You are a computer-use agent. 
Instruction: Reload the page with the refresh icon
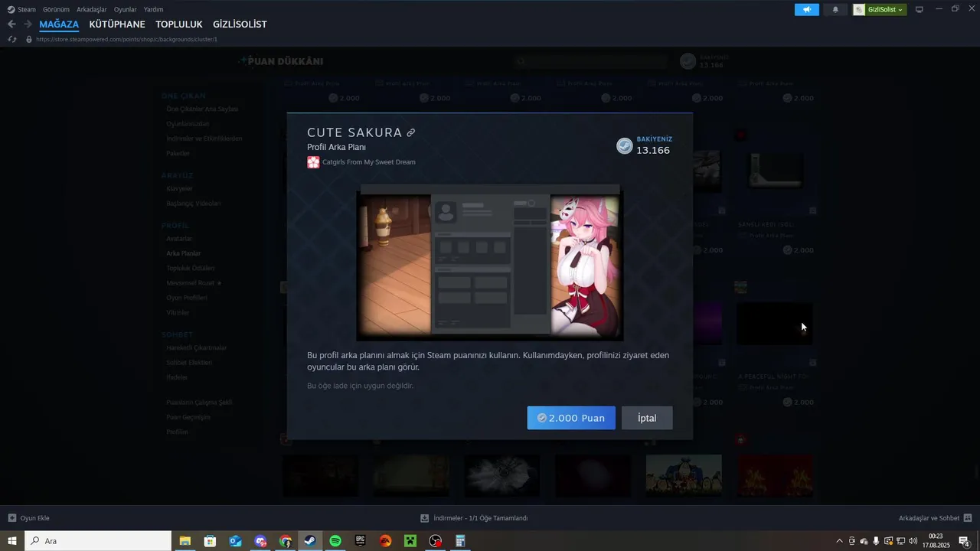[11, 39]
